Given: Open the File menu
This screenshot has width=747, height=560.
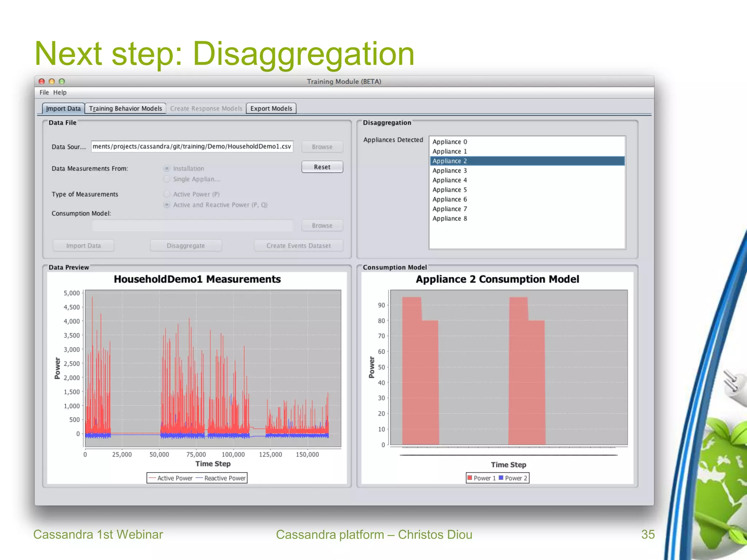Looking at the screenshot, I should pos(44,92).
